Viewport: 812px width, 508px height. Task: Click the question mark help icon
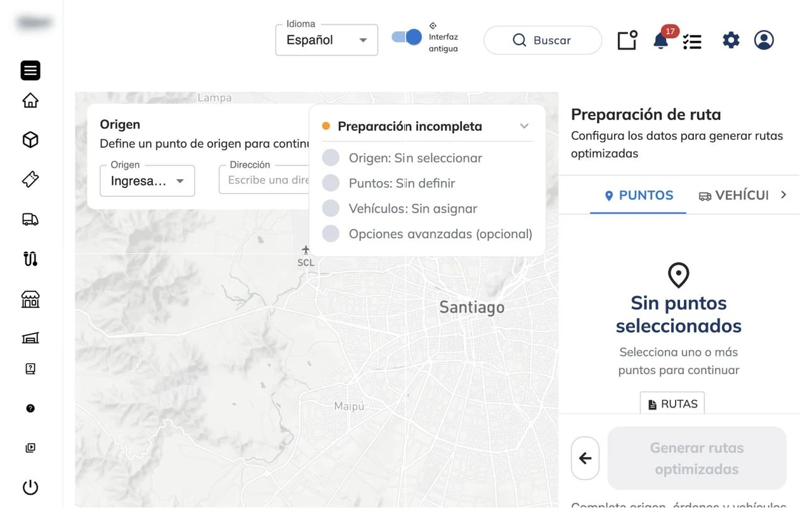[x=30, y=408]
